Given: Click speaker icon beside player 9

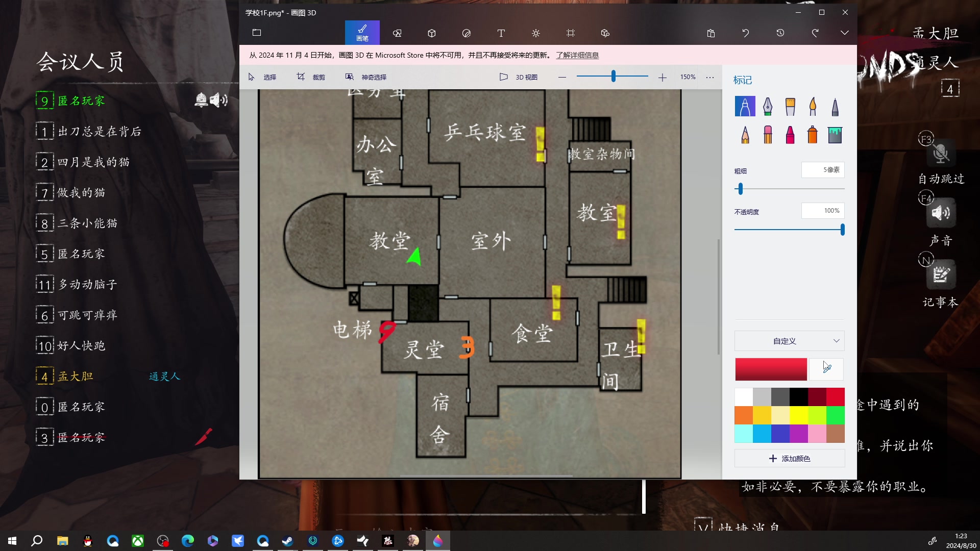Looking at the screenshot, I should 219,100.
